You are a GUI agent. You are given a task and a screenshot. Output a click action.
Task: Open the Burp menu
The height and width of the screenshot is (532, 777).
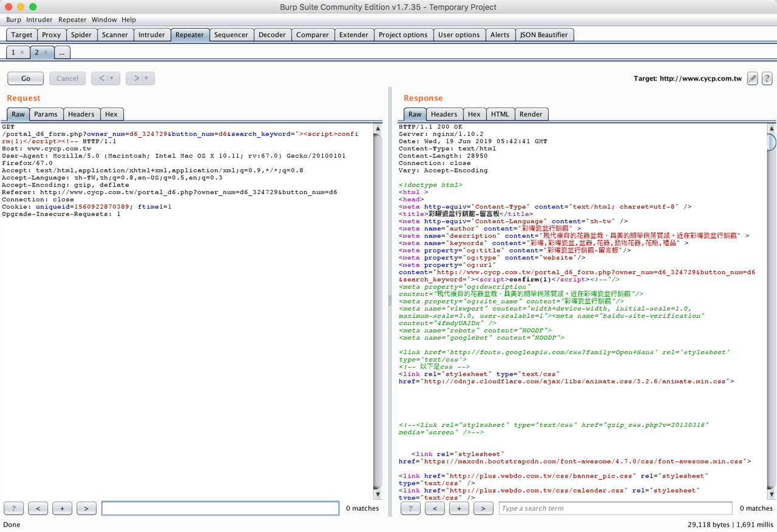pyautogui.click(x=13, y=19)
